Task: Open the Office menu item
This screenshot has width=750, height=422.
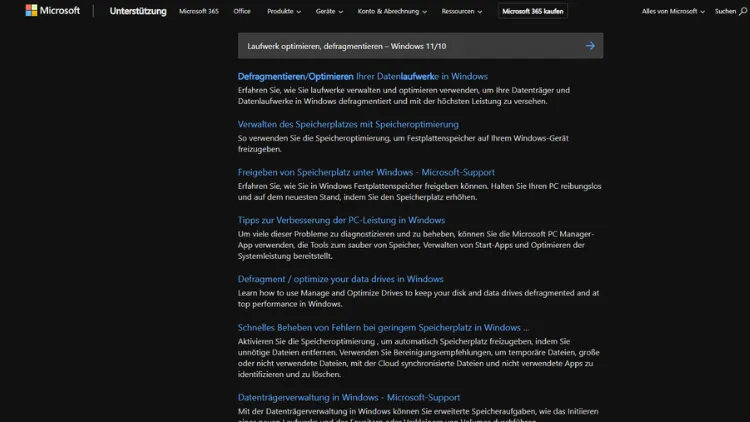Action: coord(242,11)
